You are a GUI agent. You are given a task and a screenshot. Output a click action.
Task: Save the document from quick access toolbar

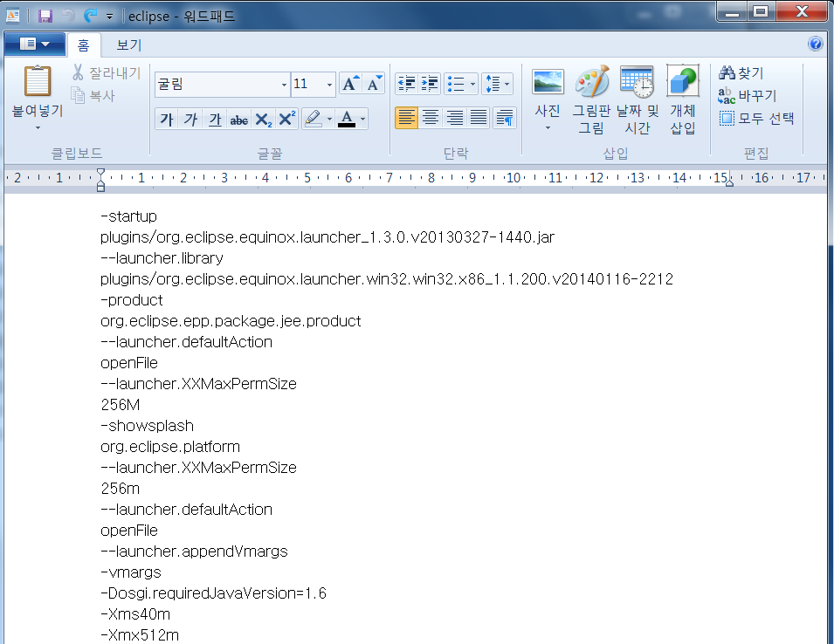[45, 16]
